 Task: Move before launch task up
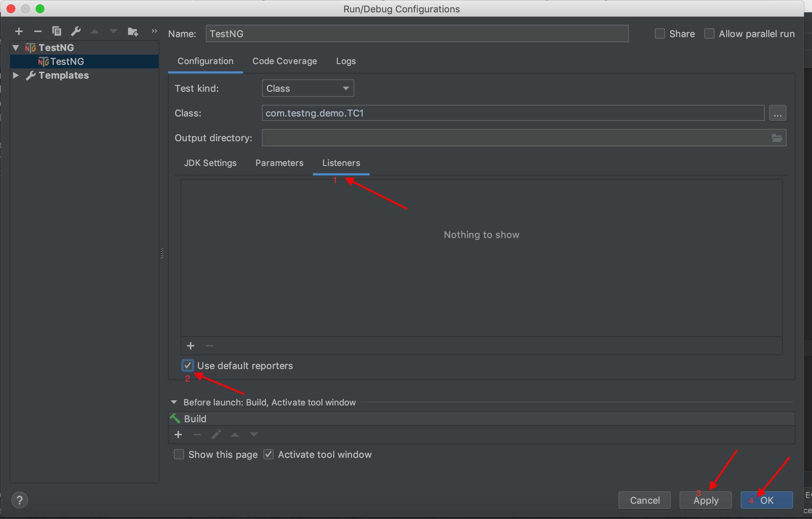[x=235, y=435]
